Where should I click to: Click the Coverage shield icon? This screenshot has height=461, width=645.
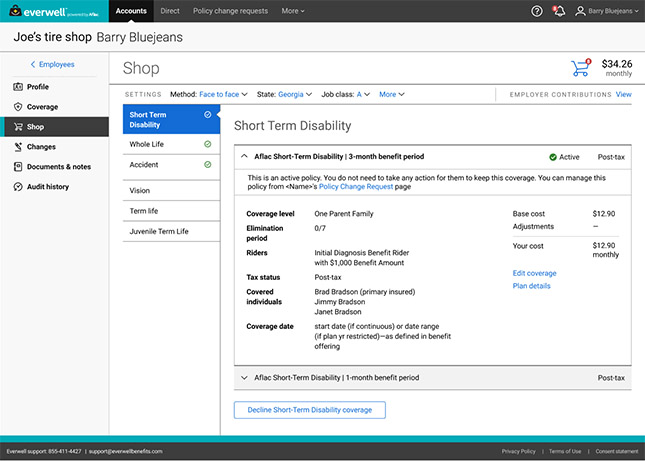coord(18,107)
